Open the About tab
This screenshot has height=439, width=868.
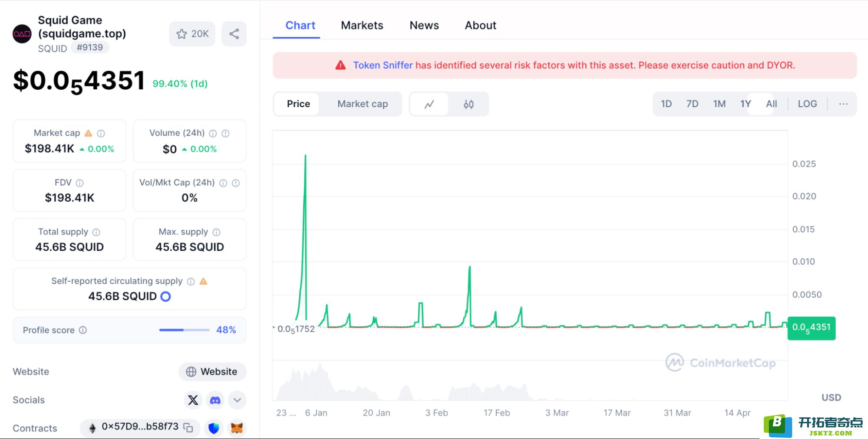480,26
